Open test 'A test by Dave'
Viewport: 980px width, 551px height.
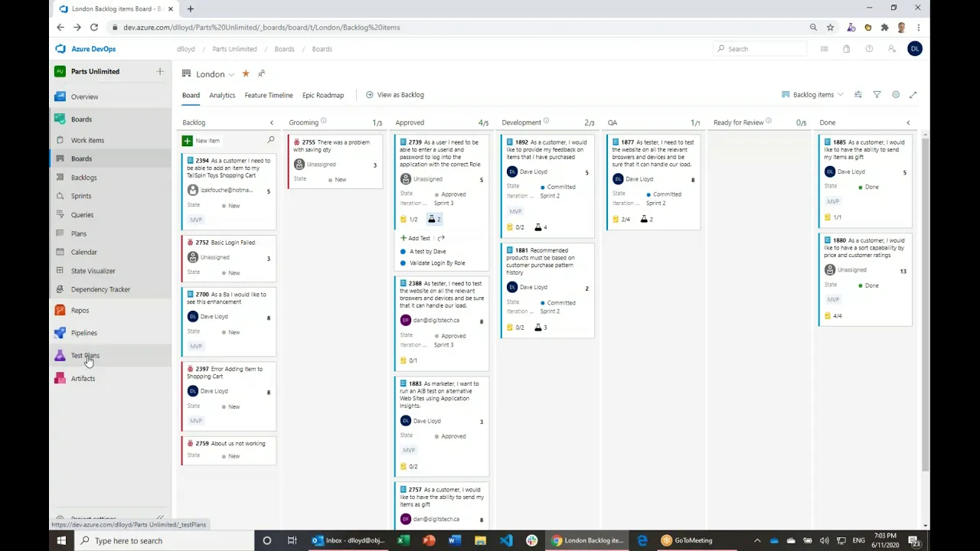click(427, 252)
